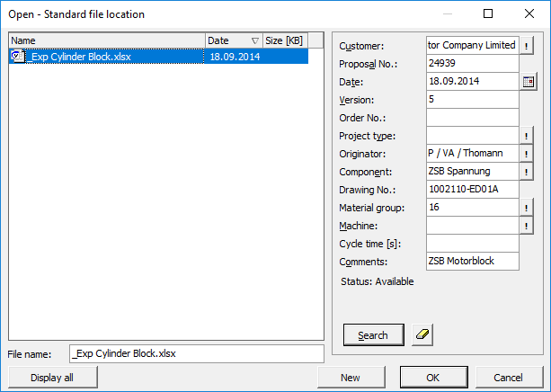Click the Size [KB] column header
The image size is (551, 392).
(285, 40)
